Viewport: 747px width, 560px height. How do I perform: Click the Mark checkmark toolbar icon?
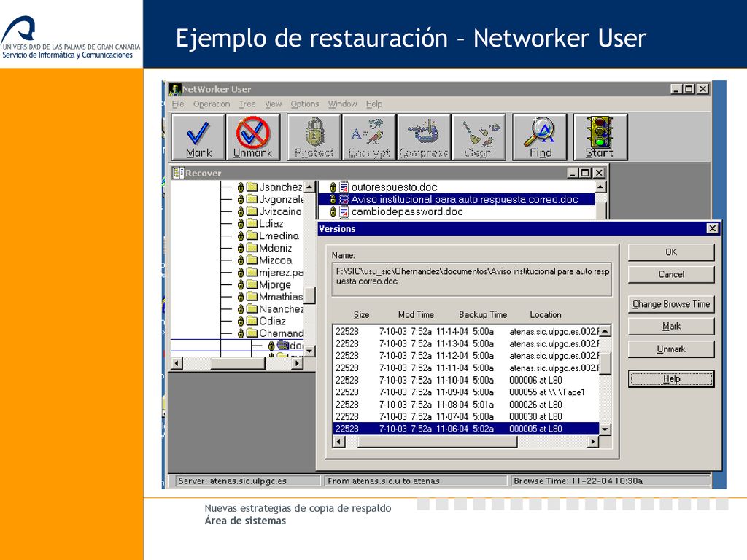pos(198,137)
